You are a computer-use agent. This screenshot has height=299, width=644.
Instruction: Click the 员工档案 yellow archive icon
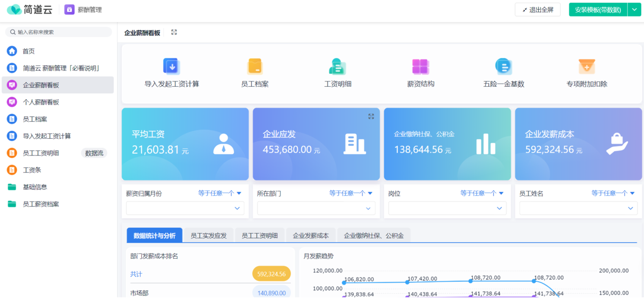pos(254,66)
